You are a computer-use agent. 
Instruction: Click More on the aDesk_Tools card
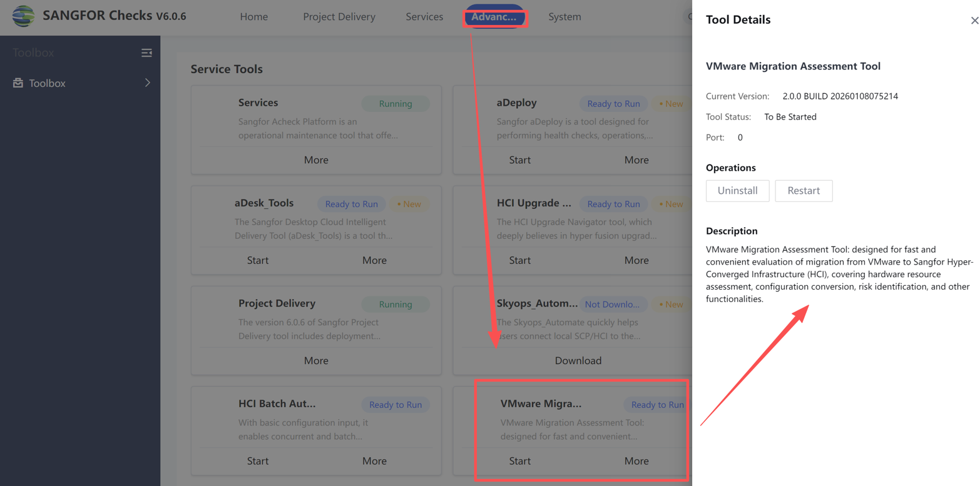click(x=374, y=260)
